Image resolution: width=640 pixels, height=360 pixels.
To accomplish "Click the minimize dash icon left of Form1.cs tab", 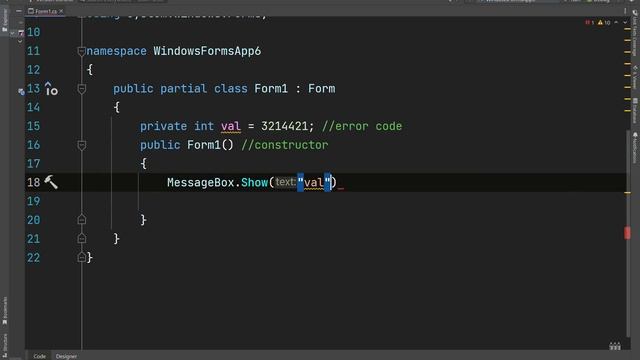I will click(x=19, y=11).
